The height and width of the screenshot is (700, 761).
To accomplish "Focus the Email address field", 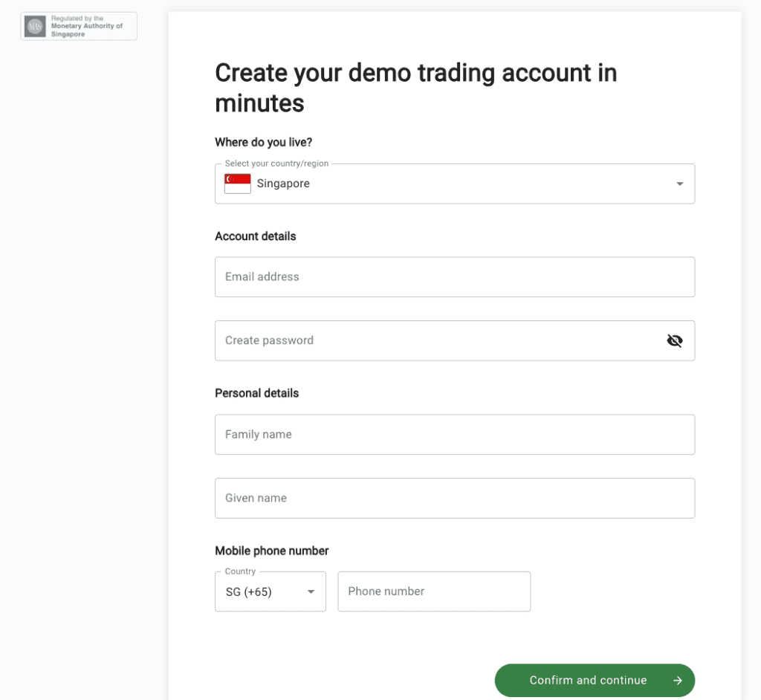I will pyautogui.click(x=455, y=276).
